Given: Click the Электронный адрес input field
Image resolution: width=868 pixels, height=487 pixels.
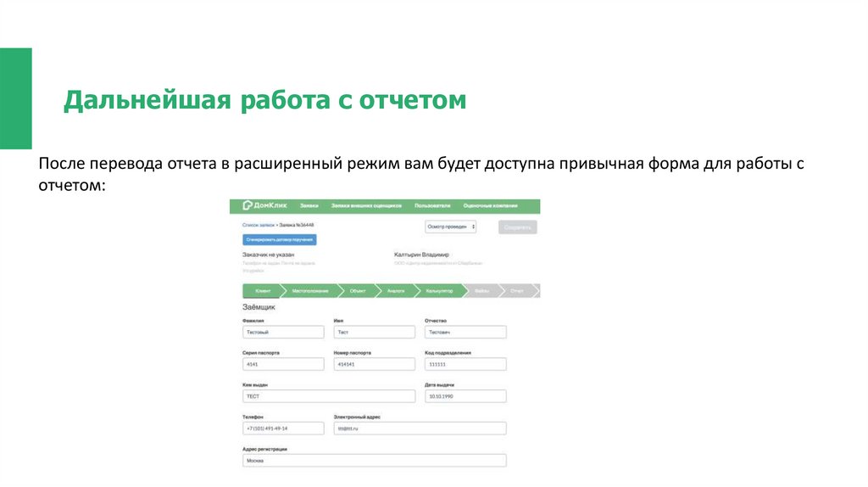Looking at the screenshot, I should [420, 428].
